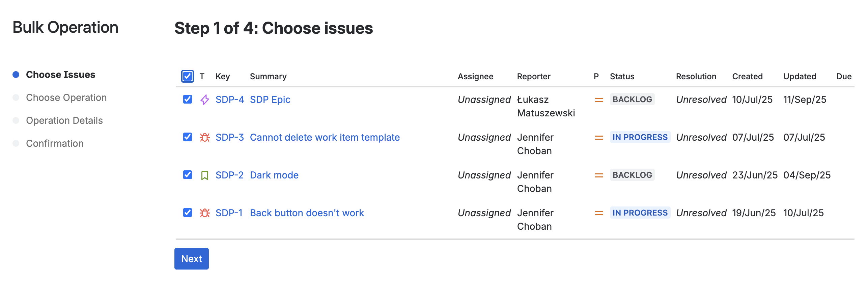The height and width of the screenshot is (281, 868).
Task: Go to the Choose Operation step
Action: [x=66, y=97]
